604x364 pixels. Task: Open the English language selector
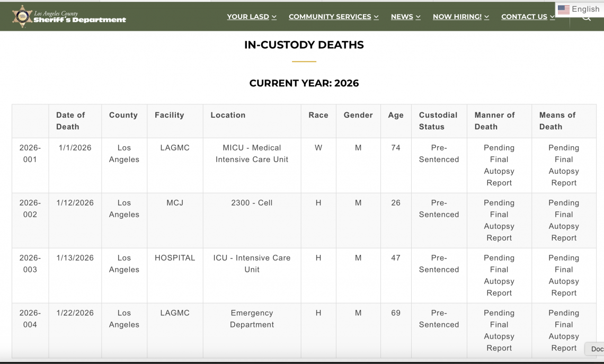pos(579,9)
